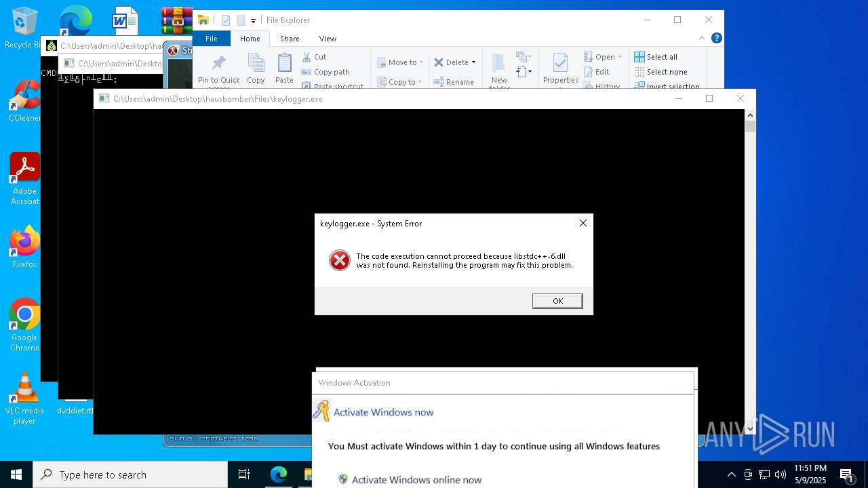Click Invert selection in the ribbon
The height and width of the screenshot is (488, 868).
tap(667, 86)
